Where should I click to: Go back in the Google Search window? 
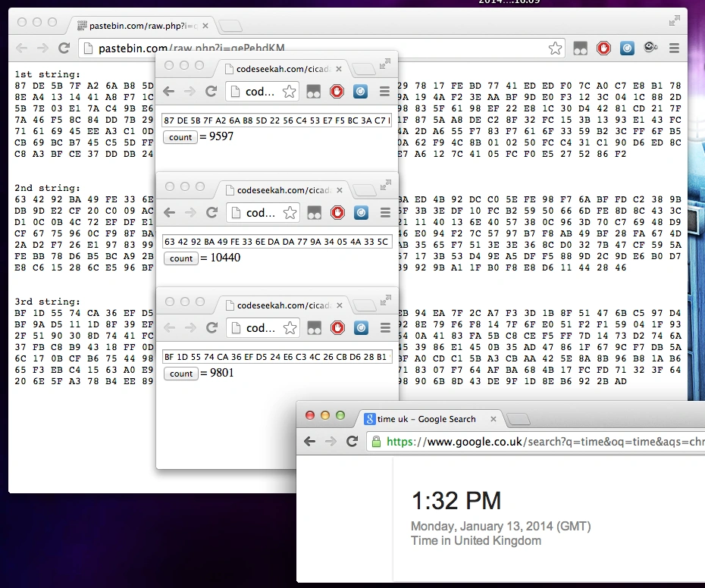coord(309,442)
